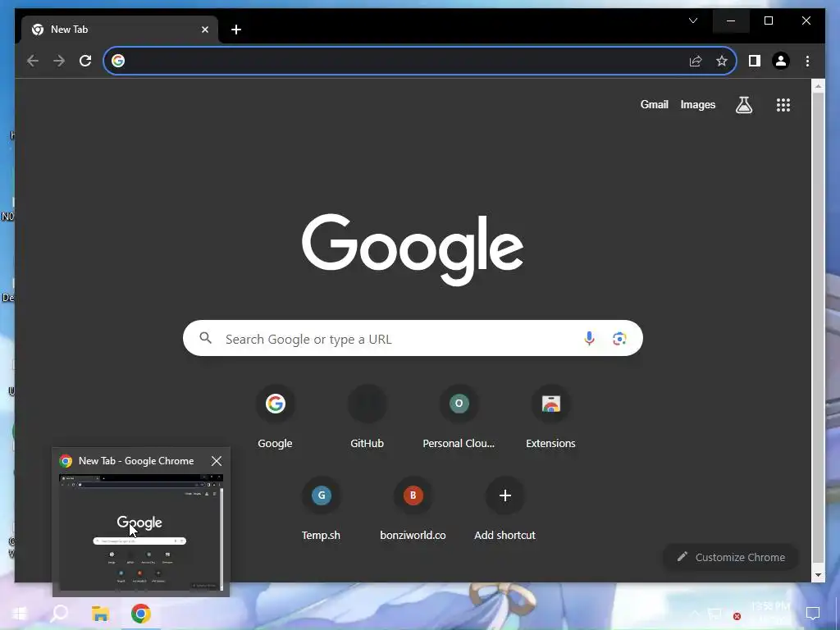Image resolution: width=840 pixels, height=630 pixels.
Task: Click the Add shortcut plus tile
Action: tap(504, 509)
